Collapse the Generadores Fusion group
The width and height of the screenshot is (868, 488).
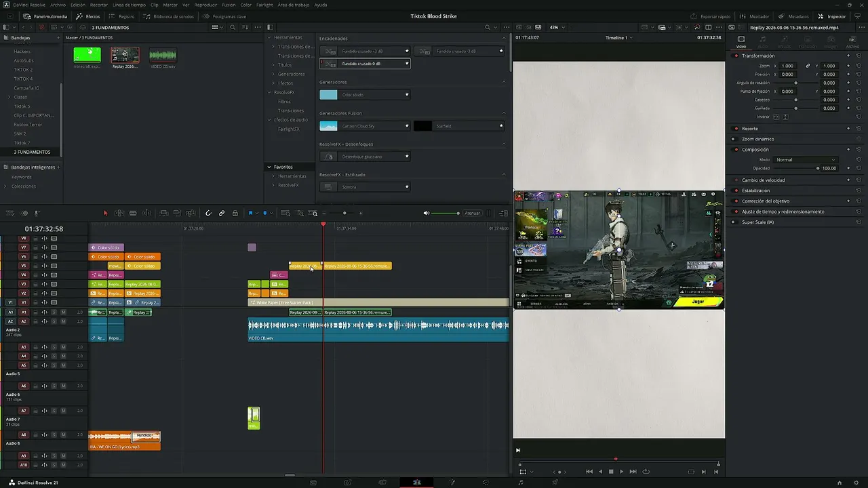pos(504,113)
